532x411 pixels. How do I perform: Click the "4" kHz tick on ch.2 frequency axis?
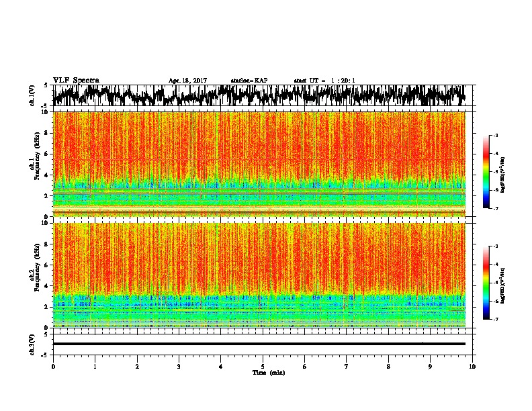point(46,286)
